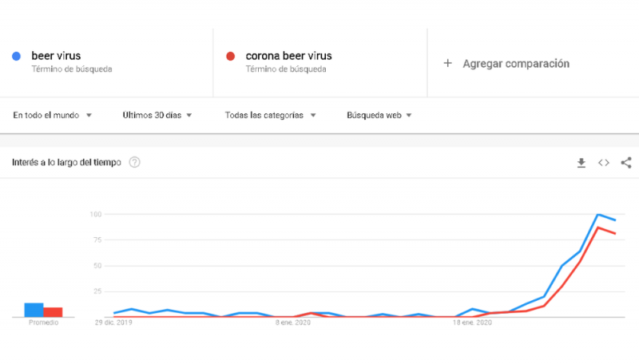Click the blue dot beside beer virus
This screenshot has width=639, height=364.
point(16,57)
